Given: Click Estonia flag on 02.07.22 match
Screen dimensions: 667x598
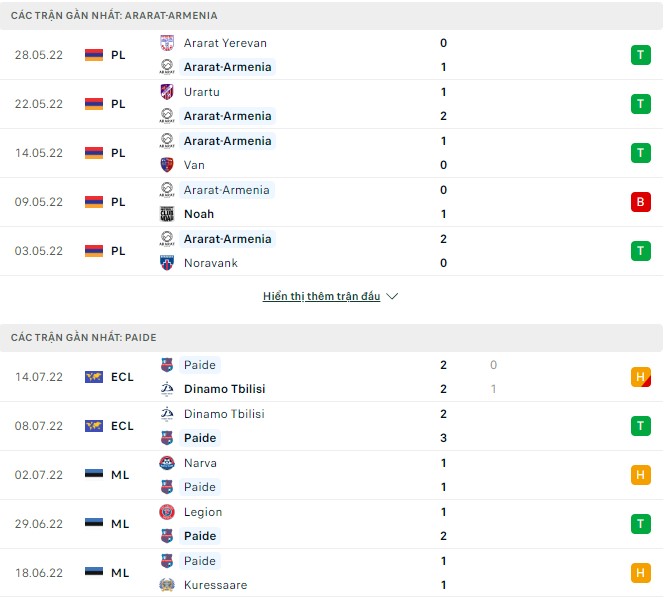Looking at the screenshot, I should 94,475.
